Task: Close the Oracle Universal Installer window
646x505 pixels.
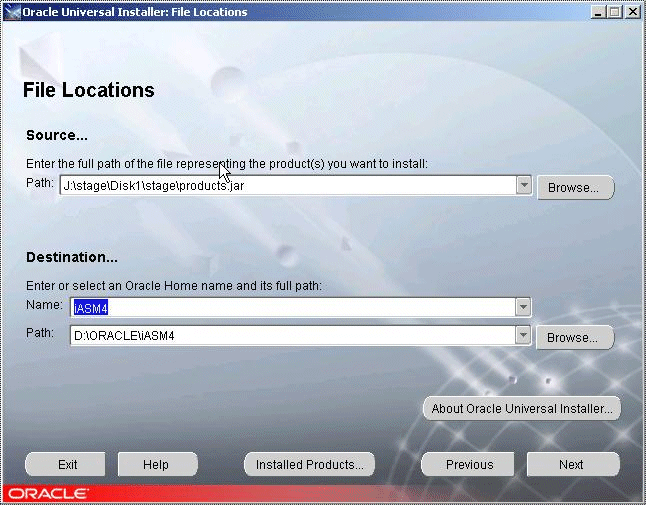Action: (633, 12)
